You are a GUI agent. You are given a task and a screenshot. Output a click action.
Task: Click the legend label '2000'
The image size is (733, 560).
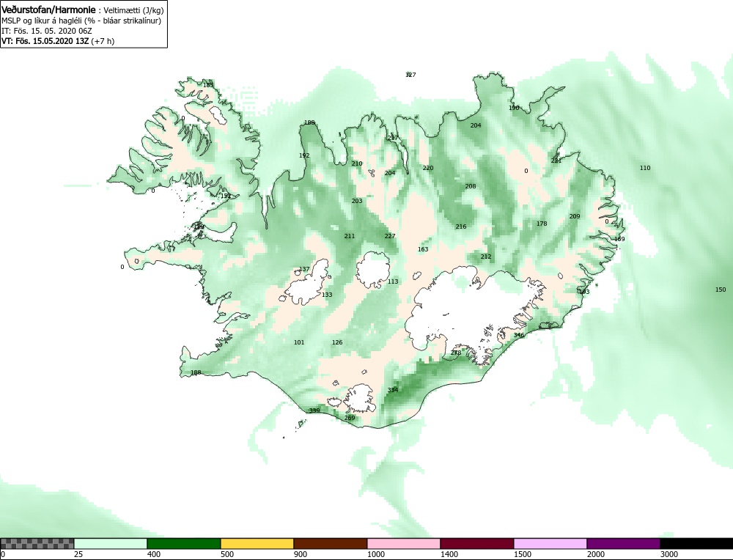point(596,554)
